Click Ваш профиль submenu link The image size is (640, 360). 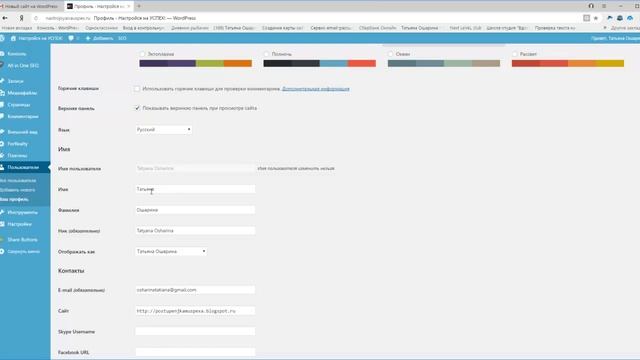pyautogui.click(x=14, y=199)
